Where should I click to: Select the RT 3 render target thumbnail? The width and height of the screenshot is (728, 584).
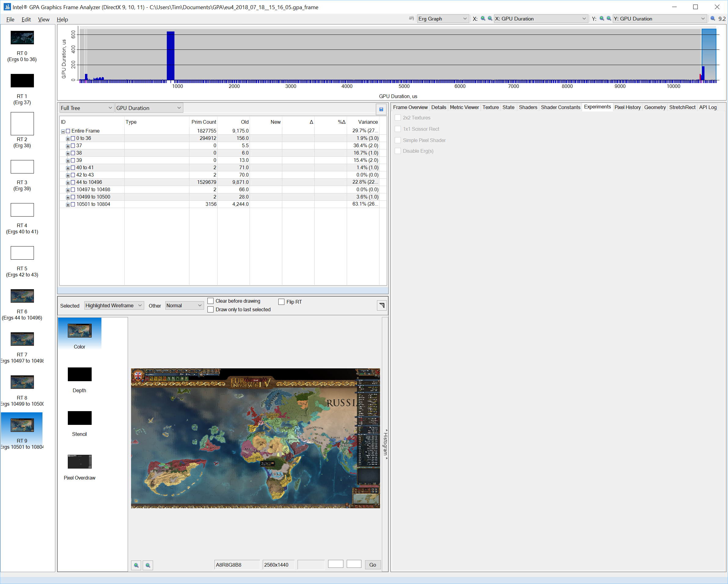click(22, 167)
